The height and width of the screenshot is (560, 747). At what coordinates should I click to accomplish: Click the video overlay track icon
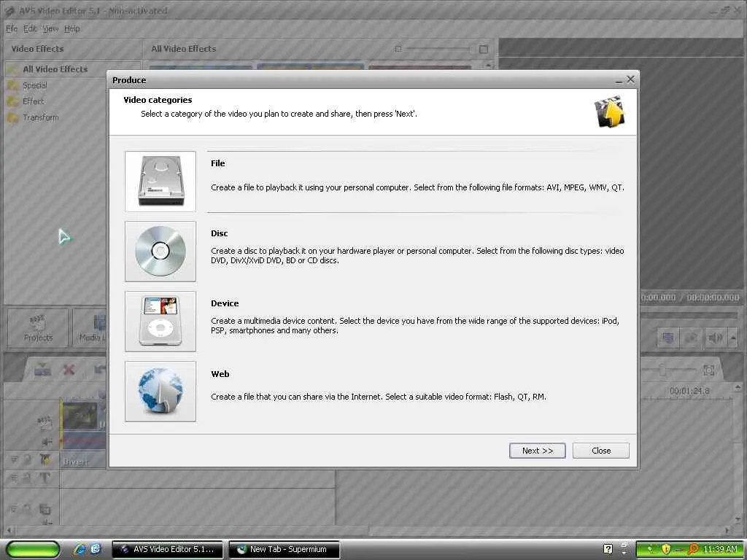[x=44, y=510]
